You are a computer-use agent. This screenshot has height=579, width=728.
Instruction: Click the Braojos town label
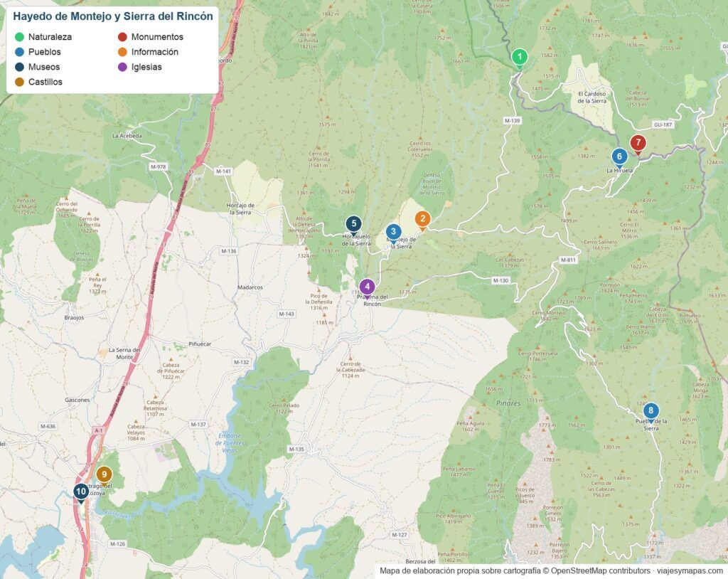coord(74,318)
